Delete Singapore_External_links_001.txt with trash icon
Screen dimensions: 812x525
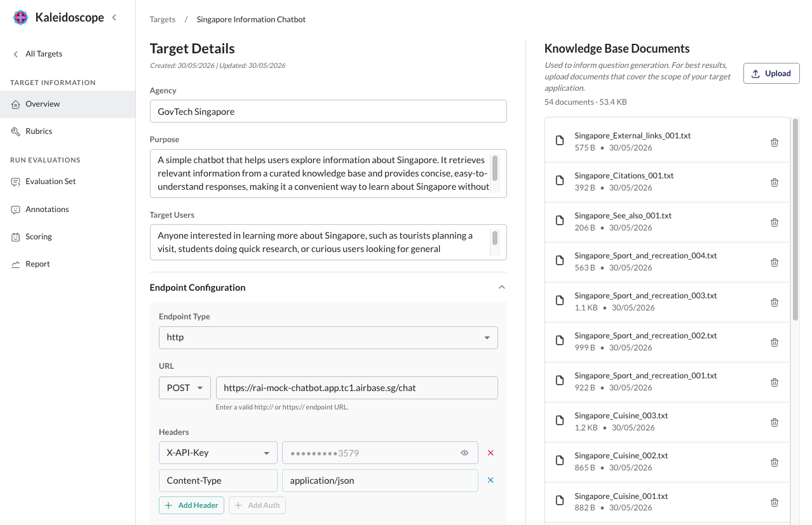(x=775, y=142)
